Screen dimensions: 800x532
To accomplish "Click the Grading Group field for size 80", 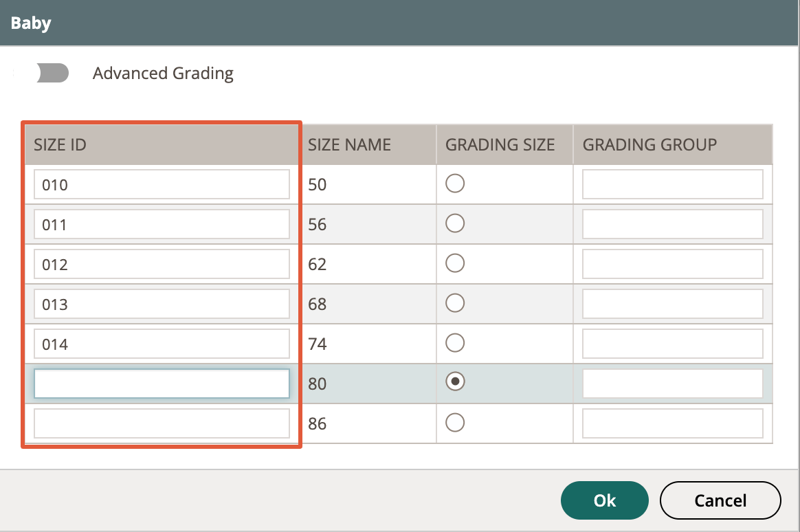I will pos(672,384).
